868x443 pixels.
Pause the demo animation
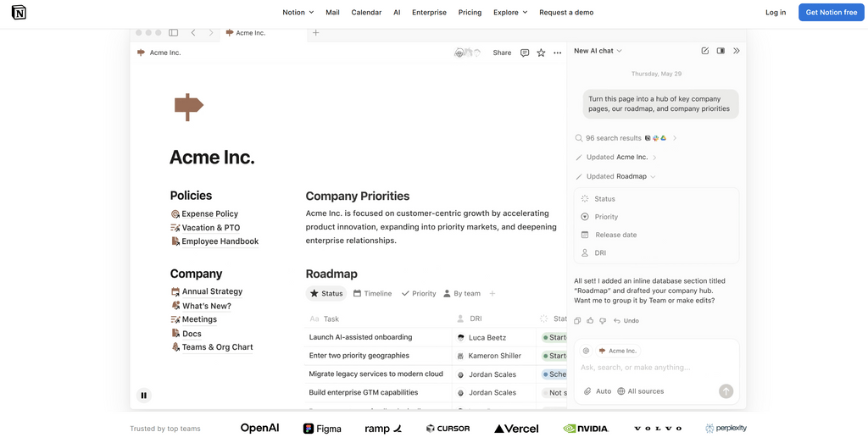tap(144, 395)
